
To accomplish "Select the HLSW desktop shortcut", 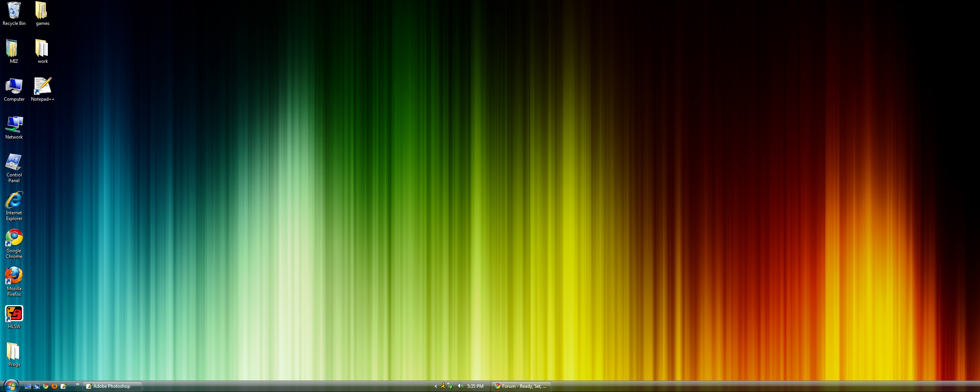I will pos(14,317).
